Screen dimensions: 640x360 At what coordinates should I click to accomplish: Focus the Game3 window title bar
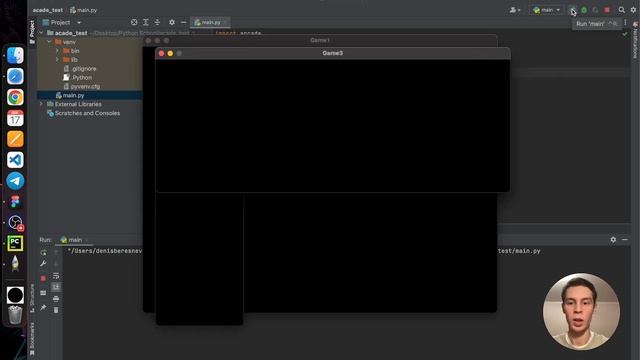click(333, 53)
